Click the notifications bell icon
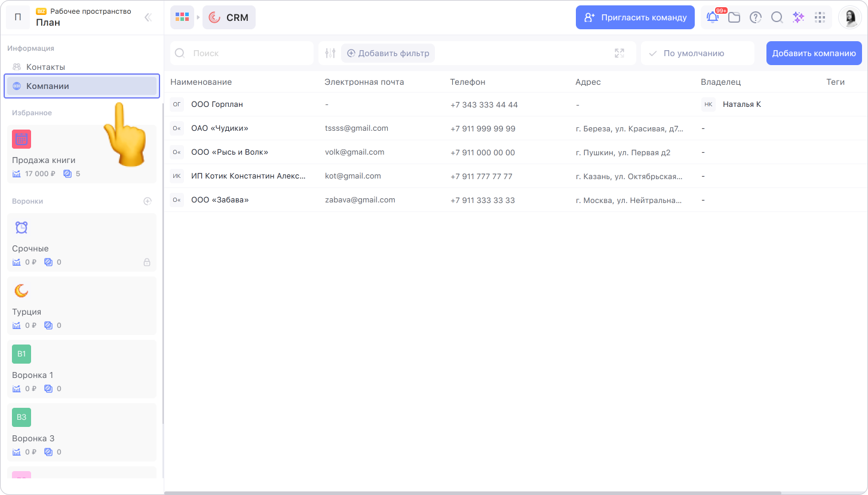Viewport: 868px width, 495px height. [x=713, y=17]
